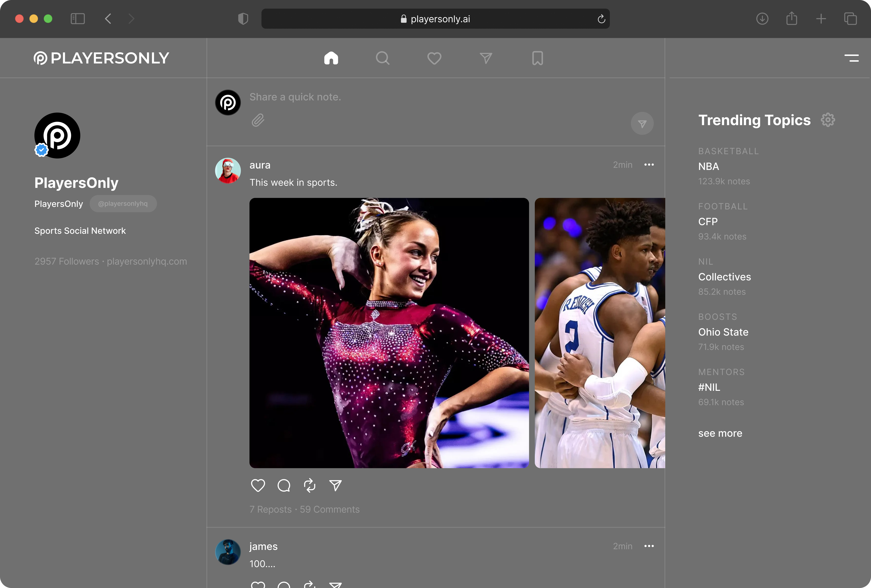Viewport: 871px width, 588px height.
Task: Open aura's profile avatar
Action: [x=228, y=171]
